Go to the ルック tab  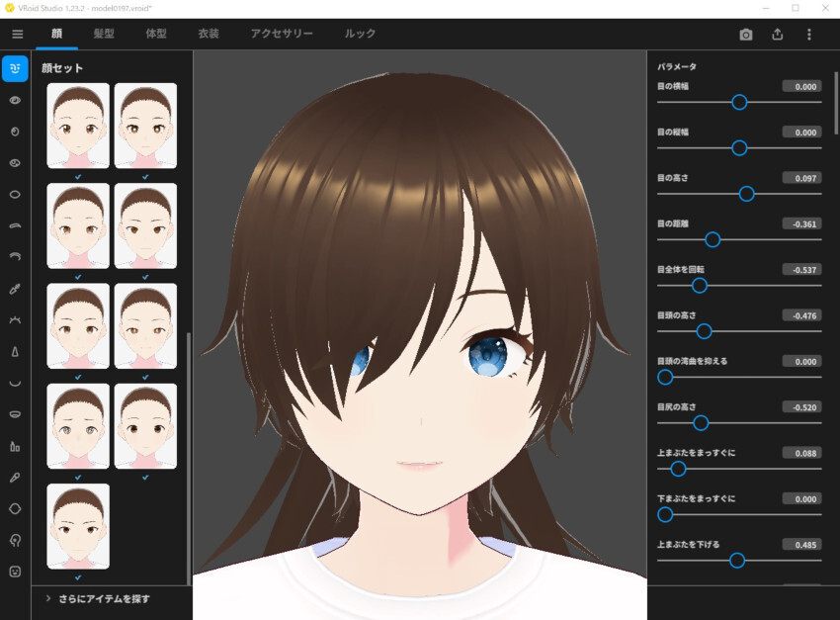tap(360, 34)
